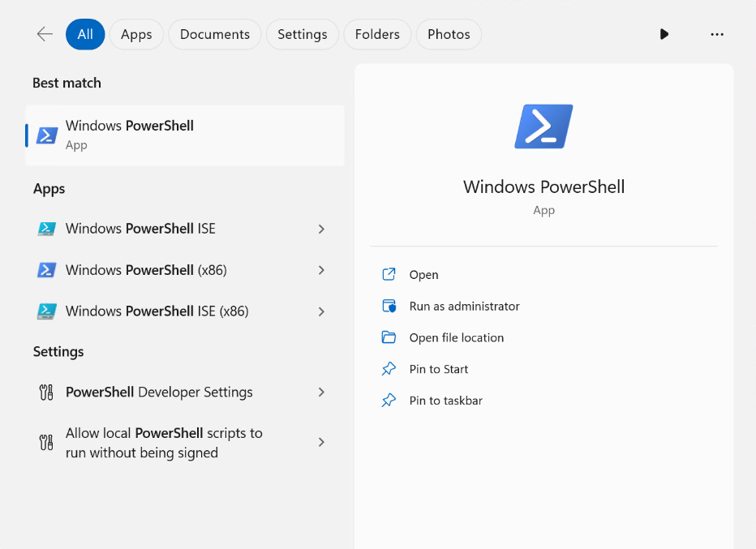Image resolution: width=756 pixels, height=549 pixels.
Task: Choose Run as administrator
Action: click(464, 306)
